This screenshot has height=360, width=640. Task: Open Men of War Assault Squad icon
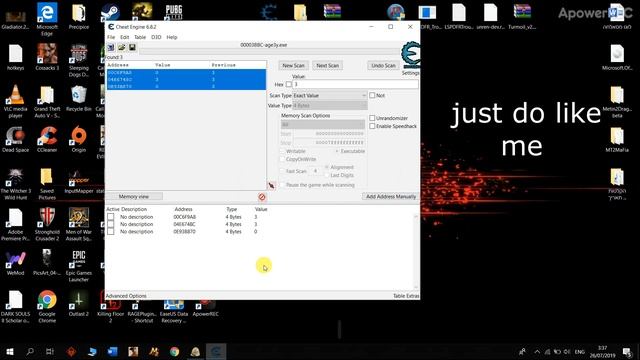coord(79,224)
